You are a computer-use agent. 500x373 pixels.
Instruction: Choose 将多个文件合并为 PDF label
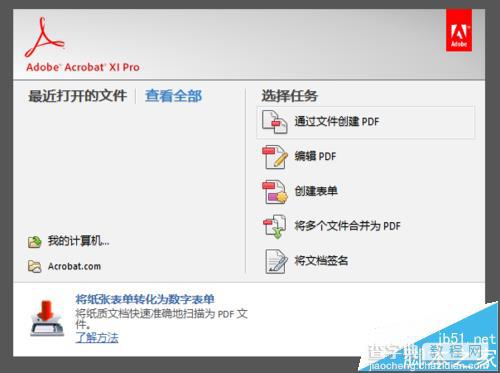[347, 226]
